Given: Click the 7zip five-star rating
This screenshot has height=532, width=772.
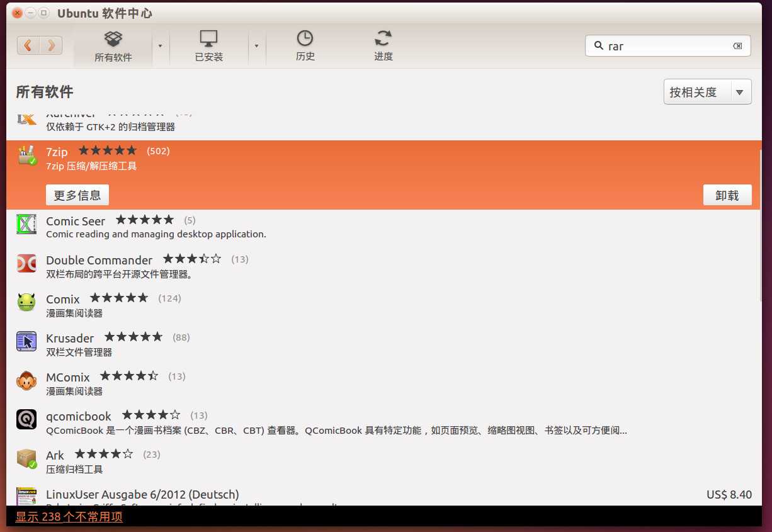Looking at the screenshot, I should click(107, 150).
